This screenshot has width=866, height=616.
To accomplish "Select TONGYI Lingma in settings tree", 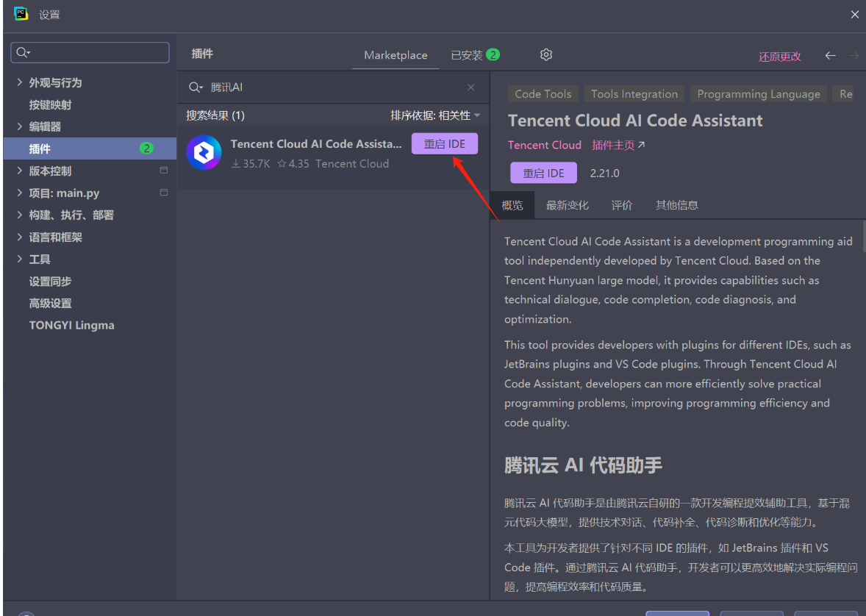I will (x=72, y=326).
